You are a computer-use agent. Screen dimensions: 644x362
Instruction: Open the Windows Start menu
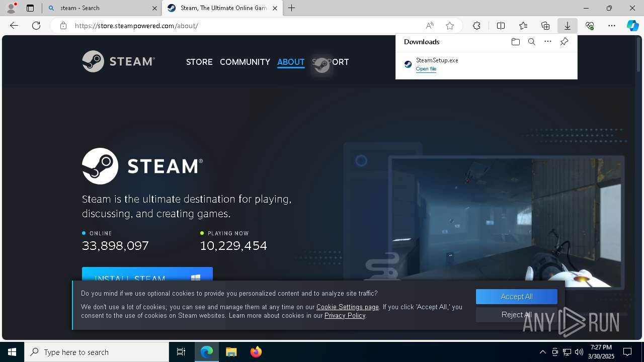(12, 352)
